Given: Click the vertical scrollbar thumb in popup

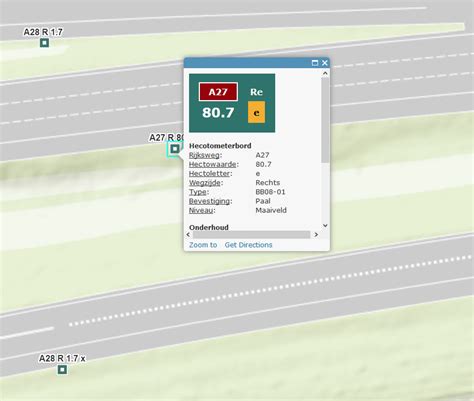Looking at the screenshot, I should (325, 120).
